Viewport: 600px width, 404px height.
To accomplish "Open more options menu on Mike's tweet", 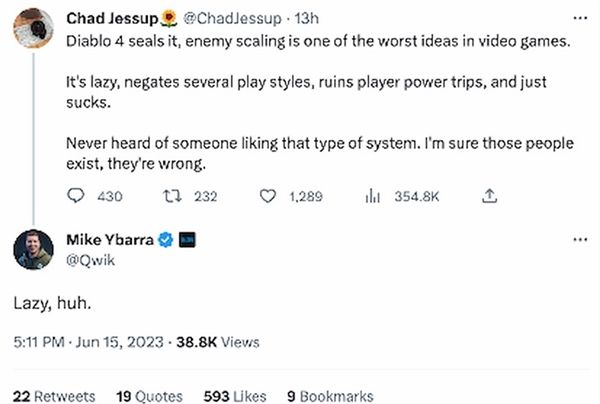I will tap(580, 240).
